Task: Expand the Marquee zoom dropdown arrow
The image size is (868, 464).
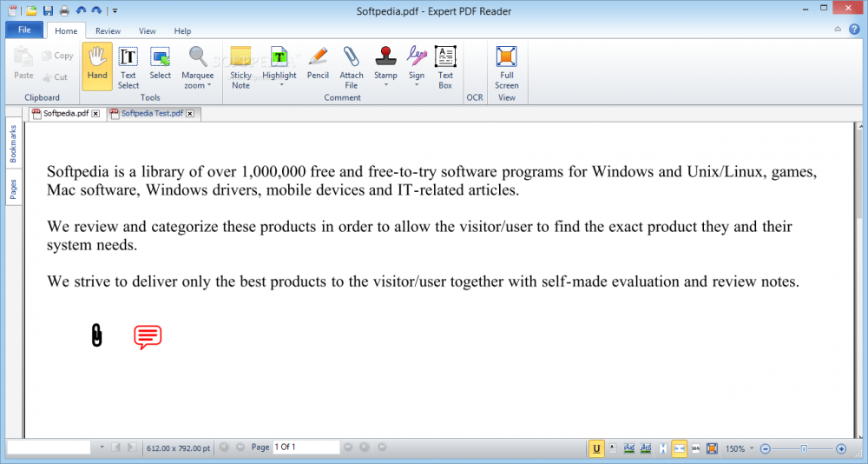Action: (209, 85)
